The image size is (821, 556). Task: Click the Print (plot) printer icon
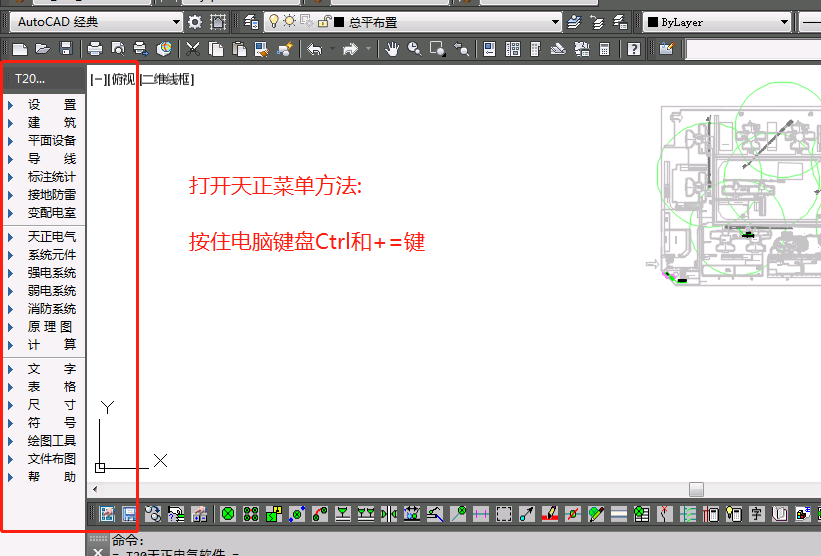pyautogui.click(x=95, y=49)
